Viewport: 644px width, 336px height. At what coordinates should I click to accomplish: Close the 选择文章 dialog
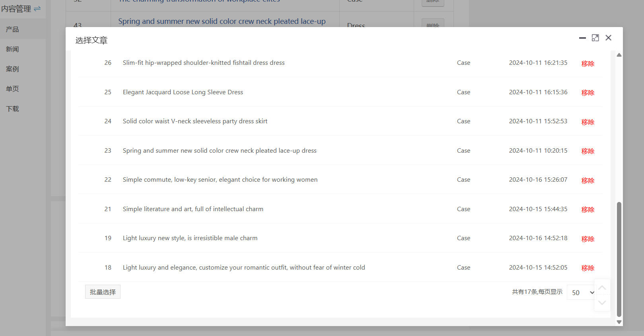608,38
